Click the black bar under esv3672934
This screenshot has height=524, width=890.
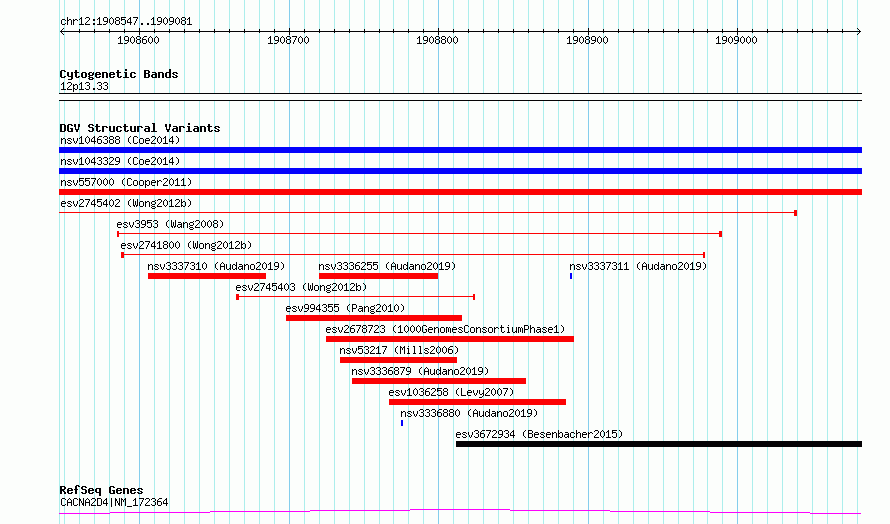pos(659,444)
